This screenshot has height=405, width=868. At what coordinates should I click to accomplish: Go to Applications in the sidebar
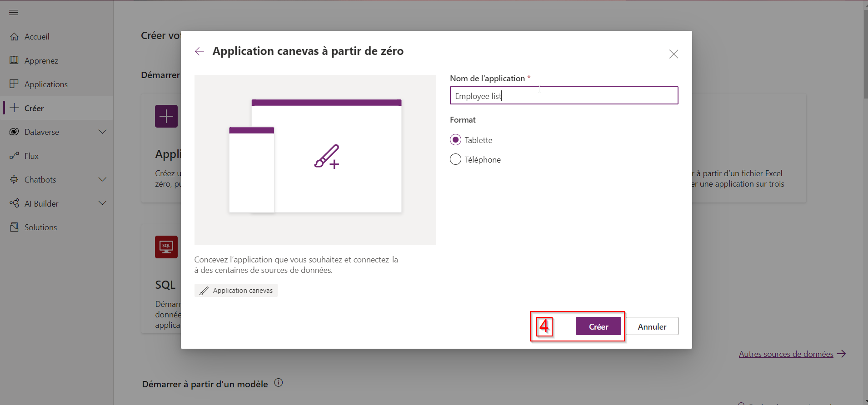46,84
